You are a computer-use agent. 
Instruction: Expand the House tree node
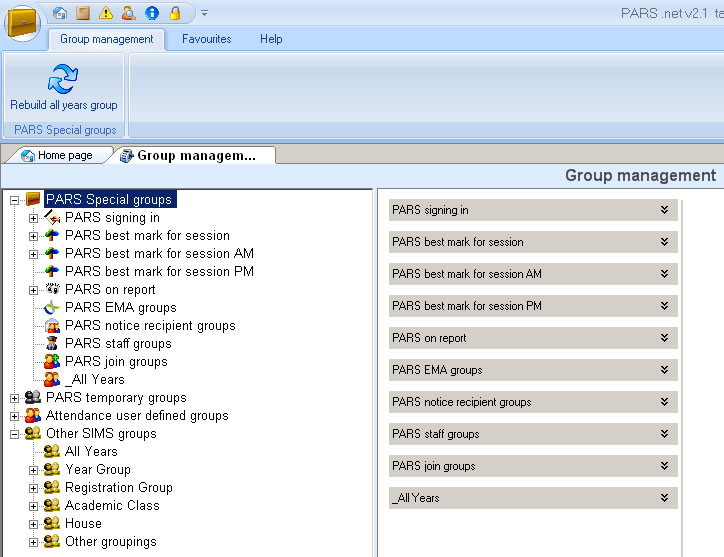33,524
